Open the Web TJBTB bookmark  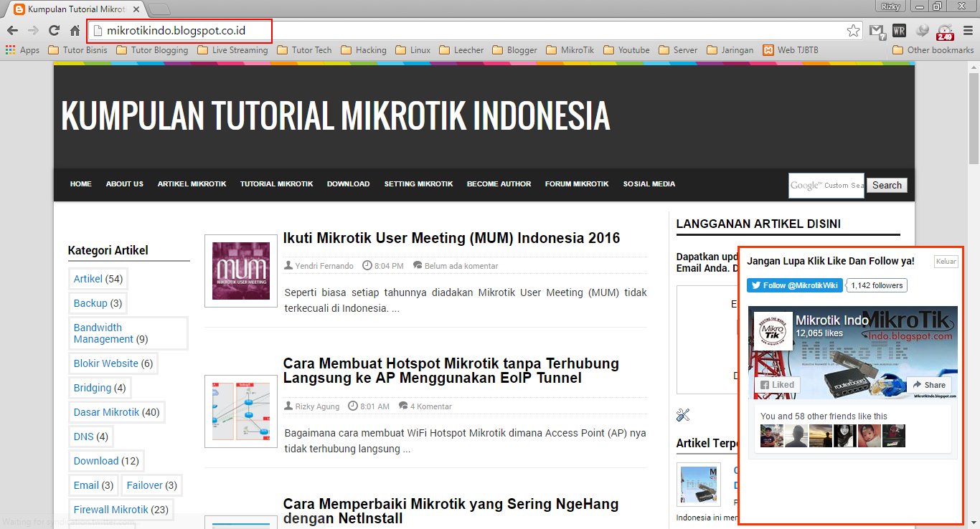(x=790, y=50)
